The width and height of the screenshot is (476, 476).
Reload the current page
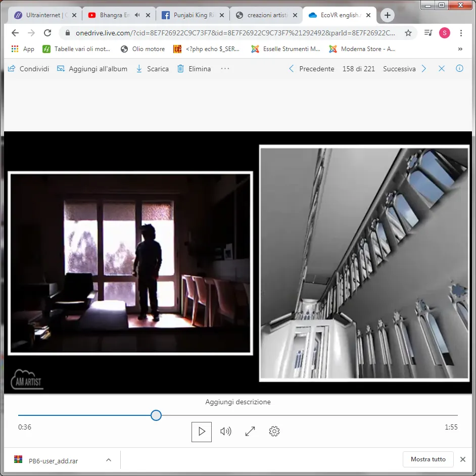click(47, 33)
